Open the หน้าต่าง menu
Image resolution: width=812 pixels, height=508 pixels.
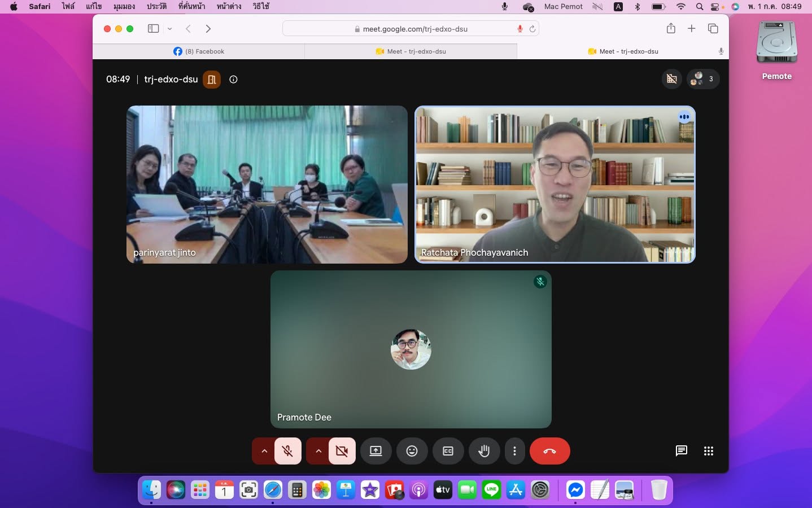pos(229,6)
